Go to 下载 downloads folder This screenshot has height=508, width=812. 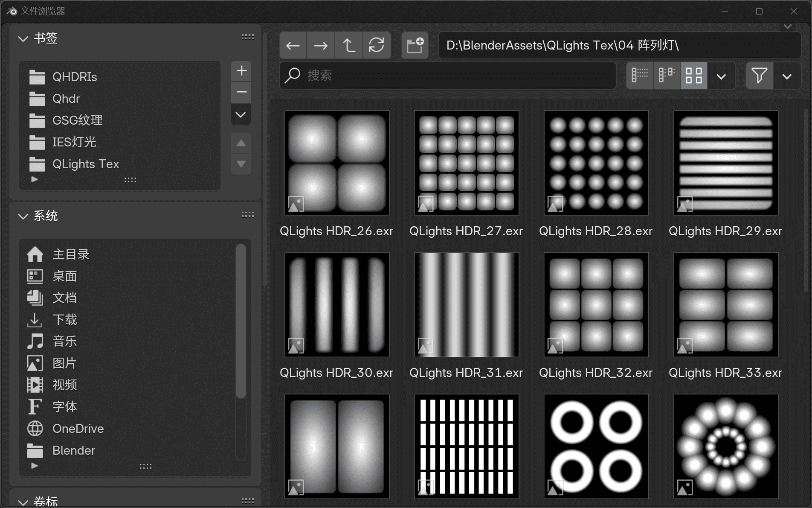pos(128,320)
